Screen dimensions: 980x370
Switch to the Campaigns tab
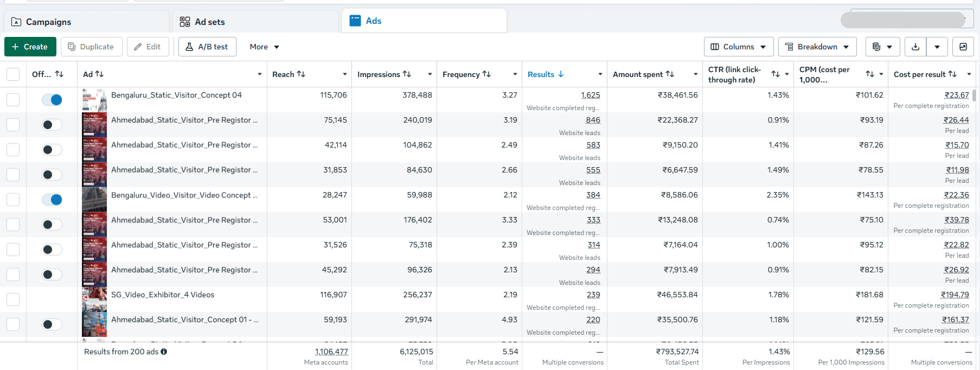[87, 22]
